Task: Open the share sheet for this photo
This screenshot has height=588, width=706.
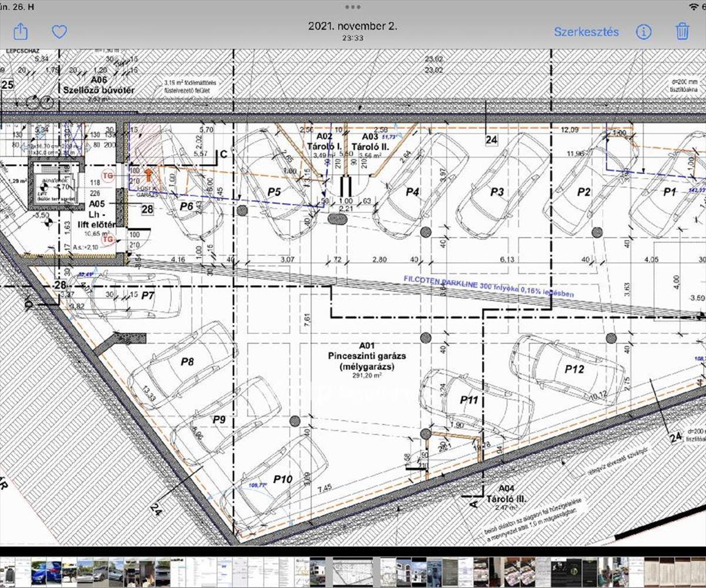Action: pyautogui.click(x=20, y=31)
